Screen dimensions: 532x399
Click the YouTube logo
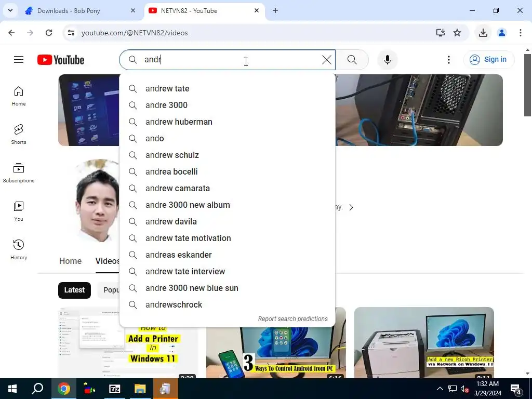click(x=61, y=60)
